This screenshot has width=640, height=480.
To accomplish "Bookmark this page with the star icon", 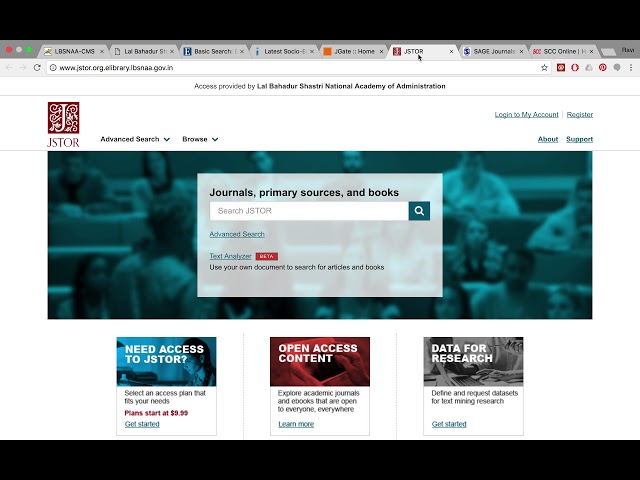I will point(544,68).
